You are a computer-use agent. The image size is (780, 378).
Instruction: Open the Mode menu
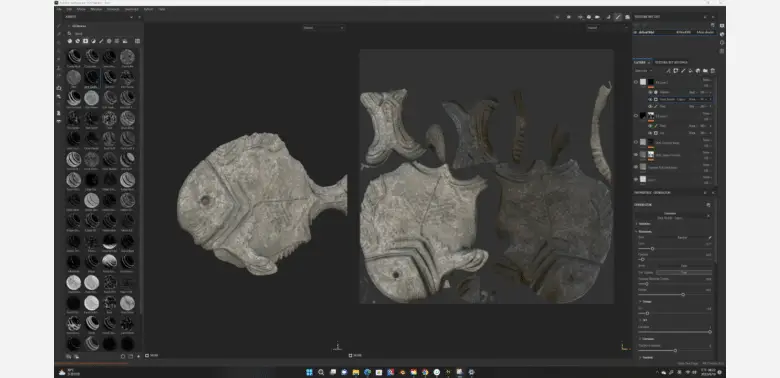pos(81,9)
